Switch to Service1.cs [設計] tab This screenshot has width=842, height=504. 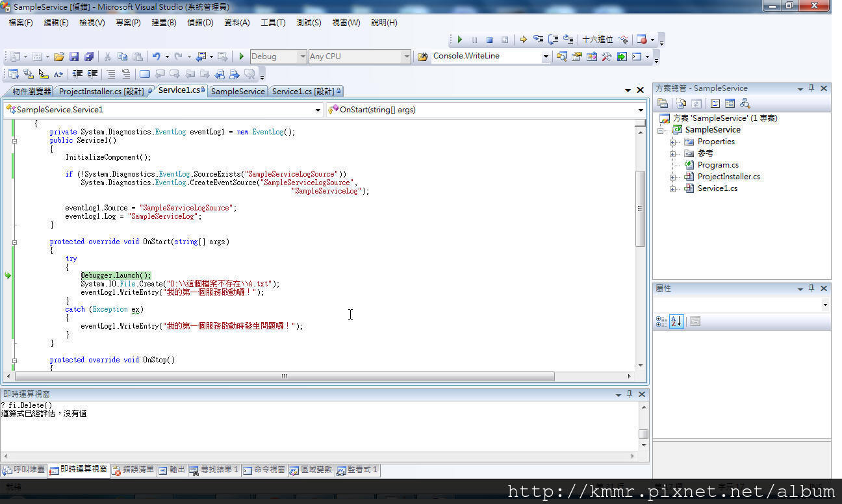[x=306, y=92]
